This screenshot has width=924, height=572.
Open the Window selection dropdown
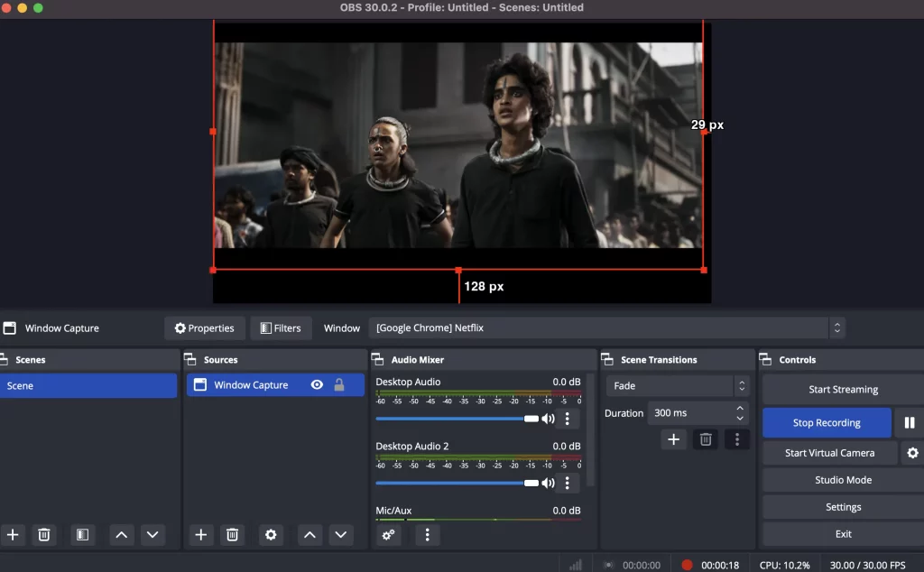[x=606, y=328]
